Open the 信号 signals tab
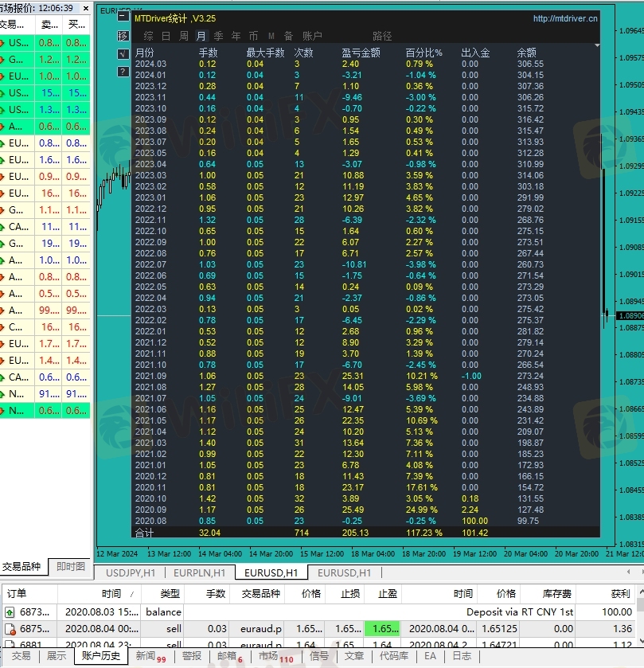The height and width of the screenshot is (668, 644). point(319,655)
